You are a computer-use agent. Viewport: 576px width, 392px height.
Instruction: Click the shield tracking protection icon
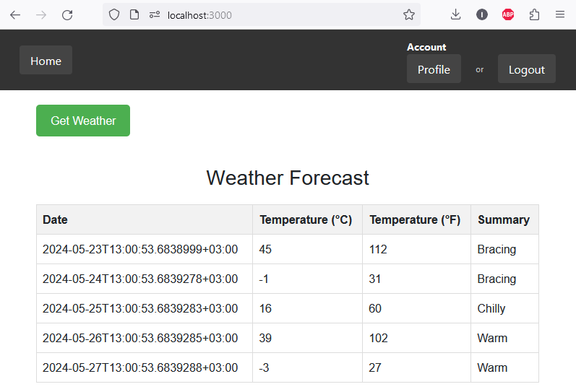[114, 14]
